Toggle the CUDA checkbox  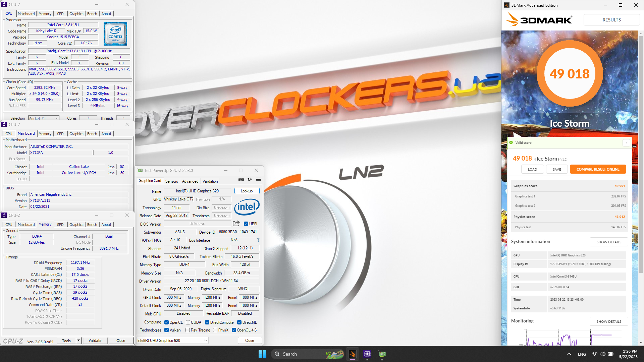click(188, 322)
